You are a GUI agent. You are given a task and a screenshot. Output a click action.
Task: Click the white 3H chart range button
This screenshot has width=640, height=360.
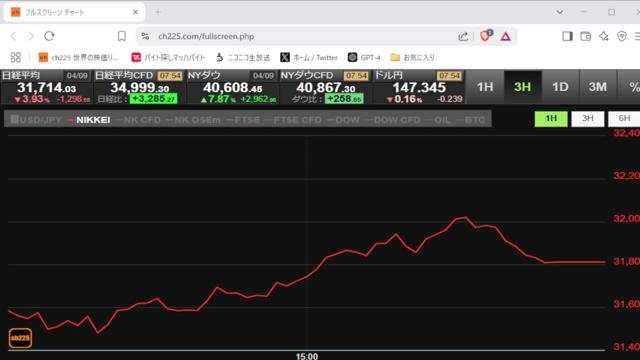[x=588, y=119]
